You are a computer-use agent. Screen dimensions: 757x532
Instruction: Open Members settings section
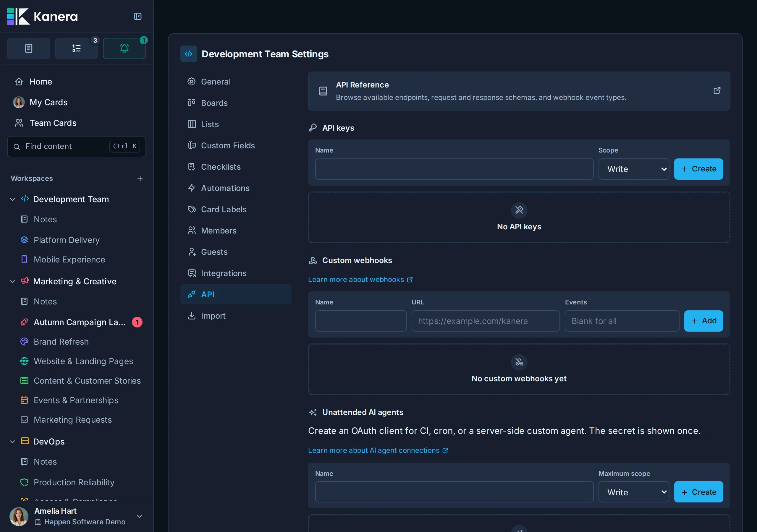pyautogui.click(x=236, y=231)
